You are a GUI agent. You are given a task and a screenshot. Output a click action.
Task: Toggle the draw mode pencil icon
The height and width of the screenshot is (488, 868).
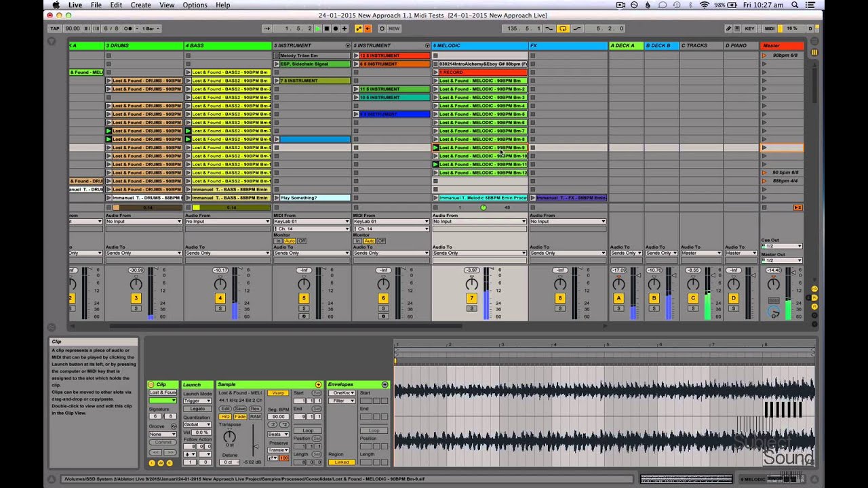click(x=728, y=28)
